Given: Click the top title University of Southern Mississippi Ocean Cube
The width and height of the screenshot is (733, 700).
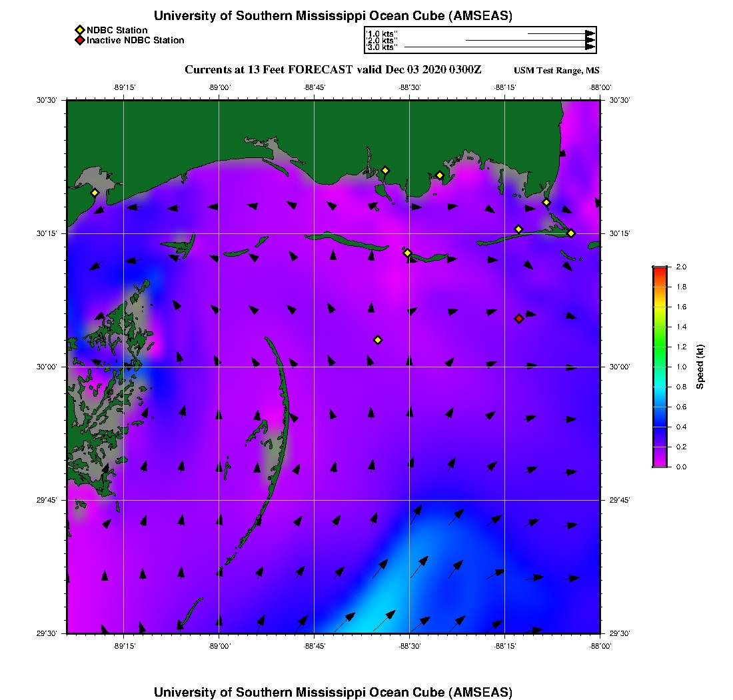Looking at the screenshot, I should [333, 15].
